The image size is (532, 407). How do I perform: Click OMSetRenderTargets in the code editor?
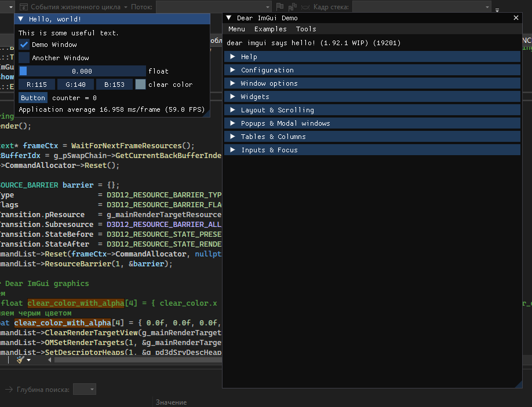click(x=85, y=343)
